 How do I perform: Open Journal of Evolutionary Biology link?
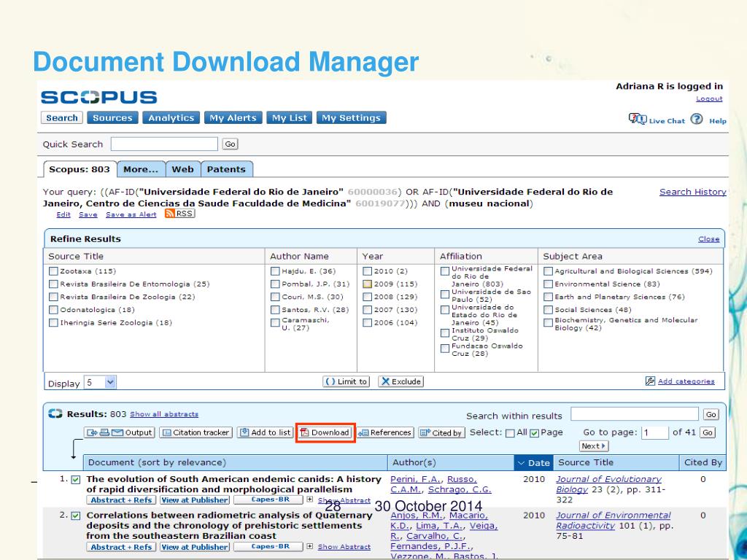[x=608, y=484]
